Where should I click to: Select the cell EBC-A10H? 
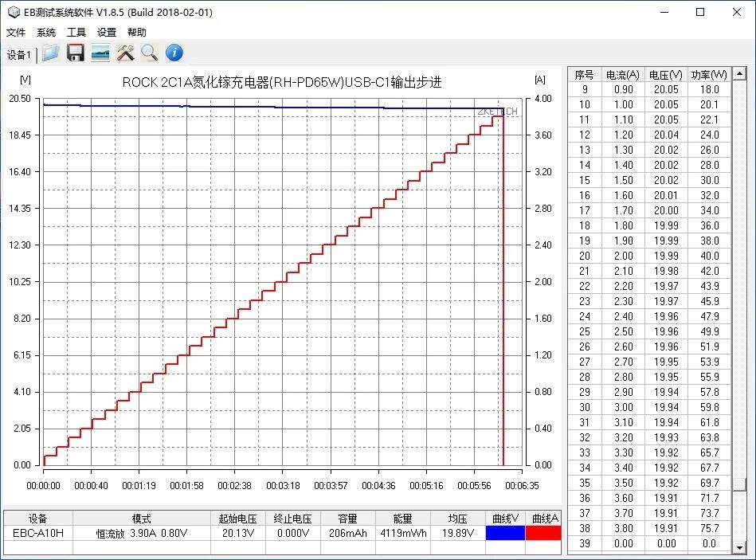tap(38, 533)
